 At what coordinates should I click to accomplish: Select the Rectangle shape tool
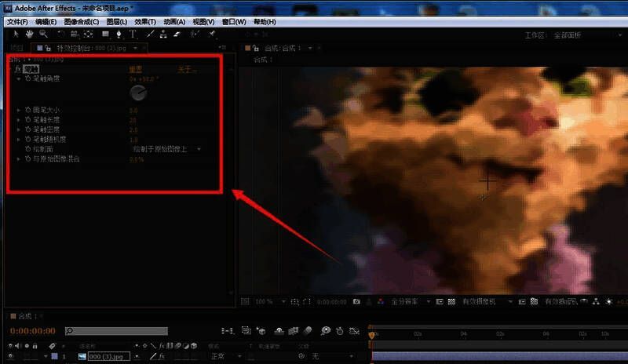(x=104, y=35)
